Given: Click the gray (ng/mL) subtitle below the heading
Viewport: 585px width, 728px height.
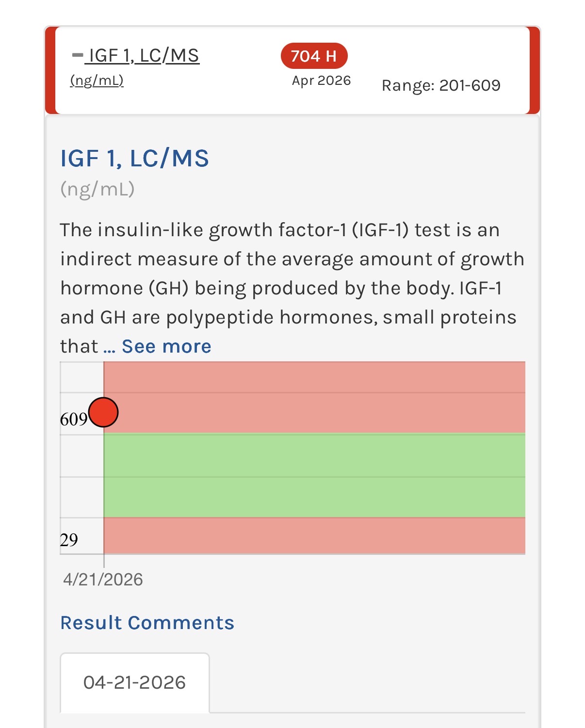Looking at the screenshot, I should pyautogui.click(x=97, y=189).
